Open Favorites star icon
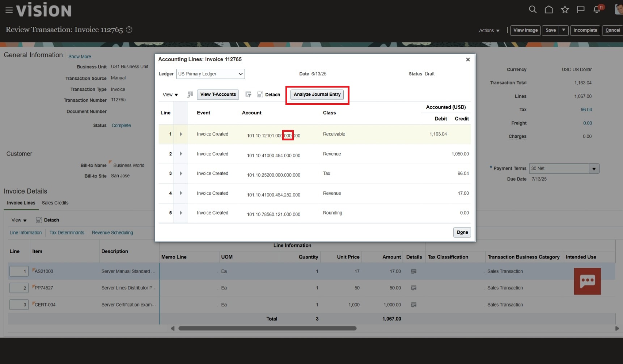The image size is (623, 364). pyautogui.click(x=565, y=9)
